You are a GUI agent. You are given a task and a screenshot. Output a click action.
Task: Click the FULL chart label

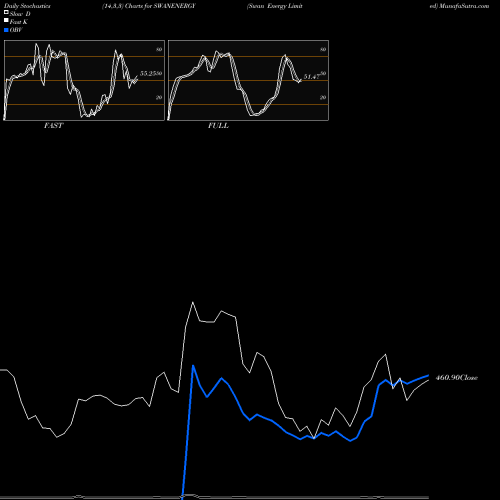(218, 126)
